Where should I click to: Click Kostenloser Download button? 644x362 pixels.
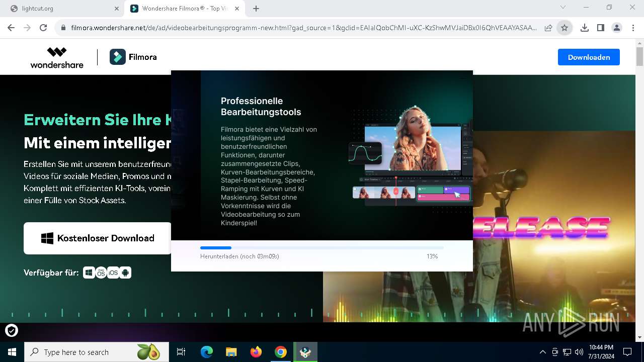point(98,238)
